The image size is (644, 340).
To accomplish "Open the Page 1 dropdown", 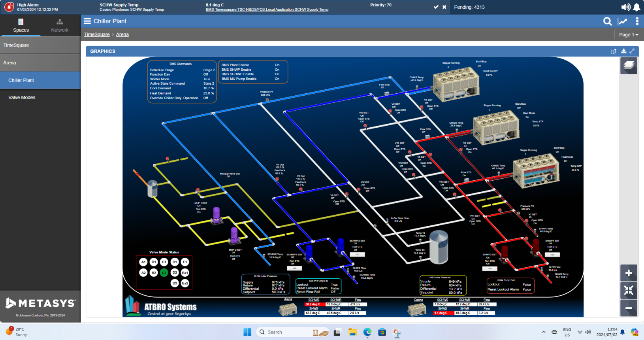I will tap(629, 35).
